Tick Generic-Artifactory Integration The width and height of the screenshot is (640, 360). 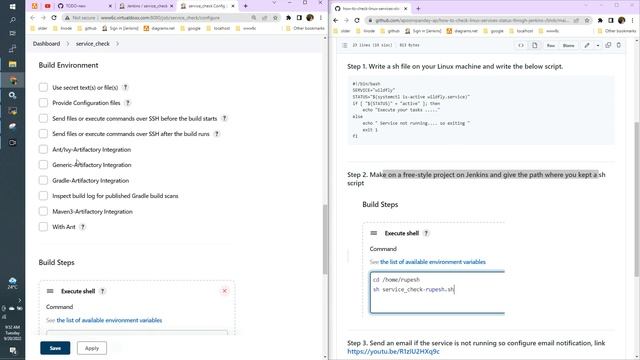pos(43,165)
